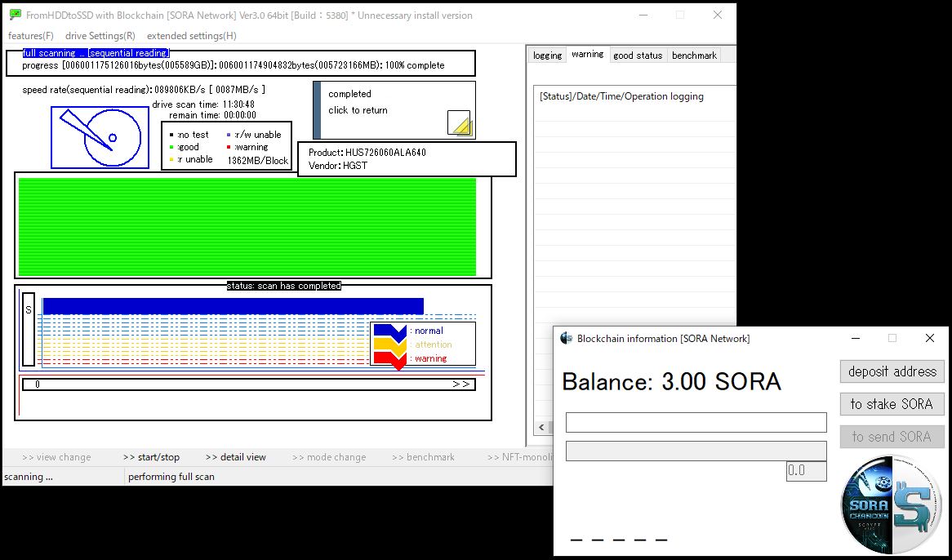The height and width of the screenshot is (560, 952).
Task: Click >> start/stop
Action: 151,457
